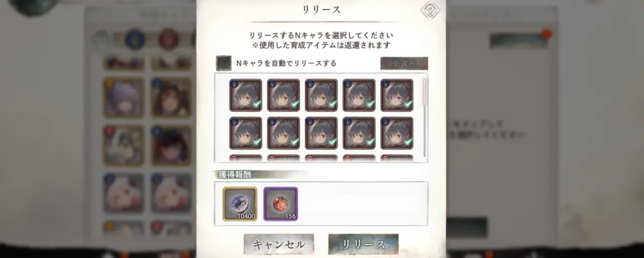This screenshot has width=644, height=258.
Task: Deselect second character in top row
Action: 283,95
